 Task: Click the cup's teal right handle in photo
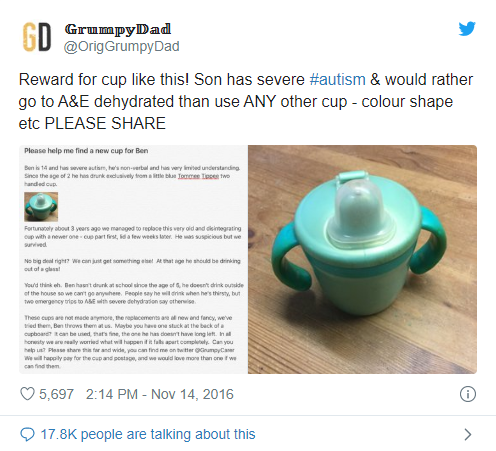point(430,238)
